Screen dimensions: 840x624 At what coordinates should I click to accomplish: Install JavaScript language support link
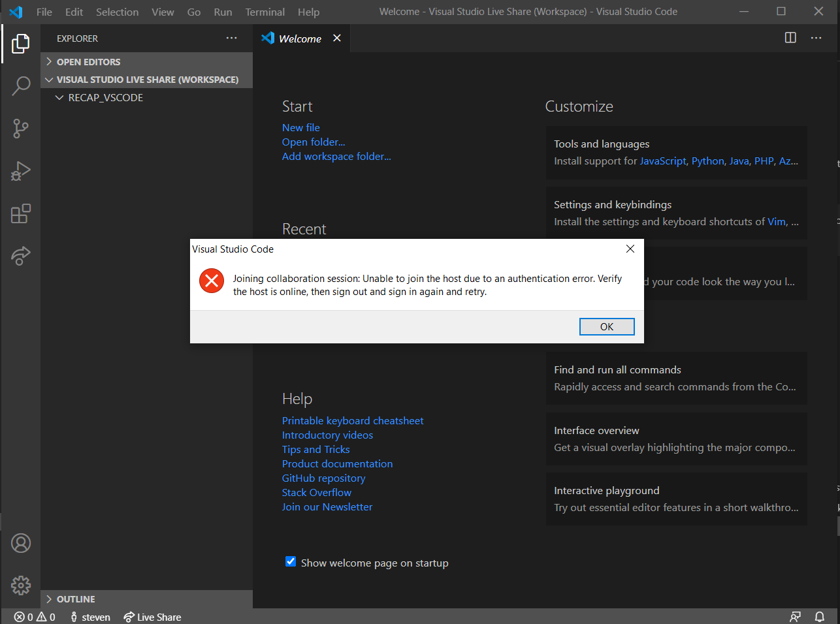pos(663,161)
